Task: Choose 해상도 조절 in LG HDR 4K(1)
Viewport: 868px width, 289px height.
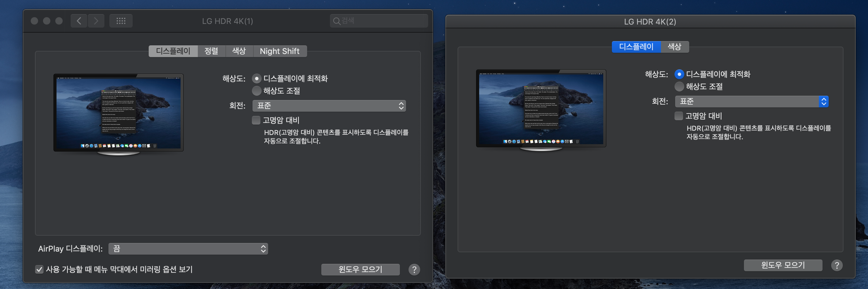Action: pyautogui.click(x=257, y=91)
